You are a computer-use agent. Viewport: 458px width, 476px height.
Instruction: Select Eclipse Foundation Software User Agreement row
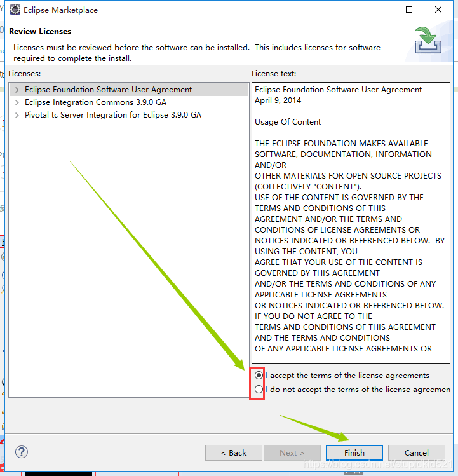click(129, 90)
